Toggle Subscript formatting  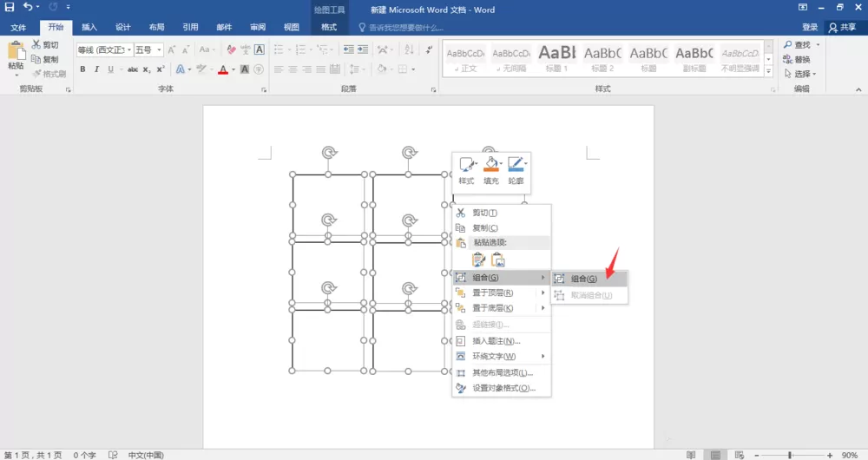point(146,69)
